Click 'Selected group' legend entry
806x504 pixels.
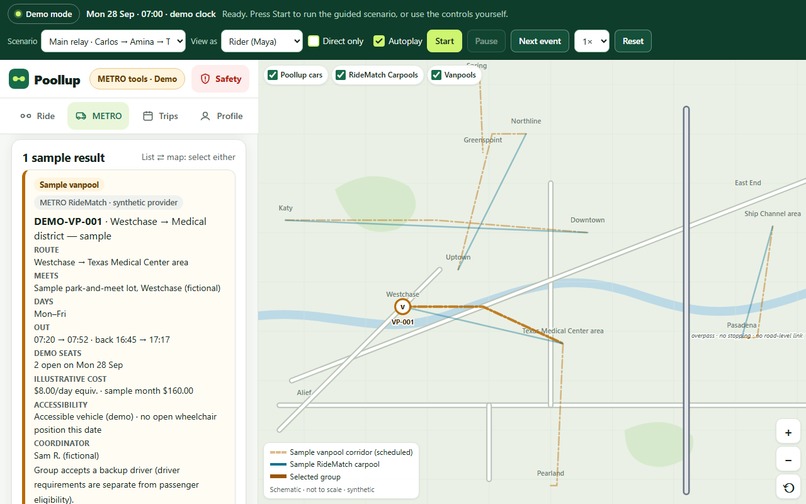click(305, 477)
